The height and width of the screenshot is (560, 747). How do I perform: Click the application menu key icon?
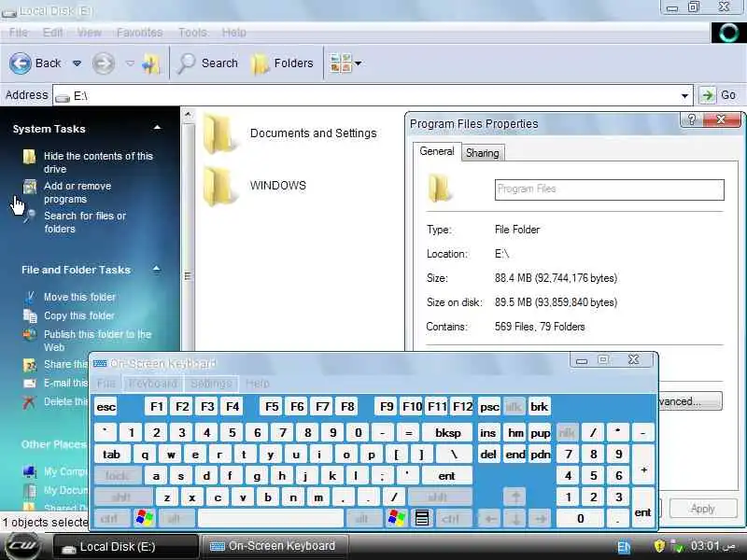pyautogui.click(x=422, y=518)
